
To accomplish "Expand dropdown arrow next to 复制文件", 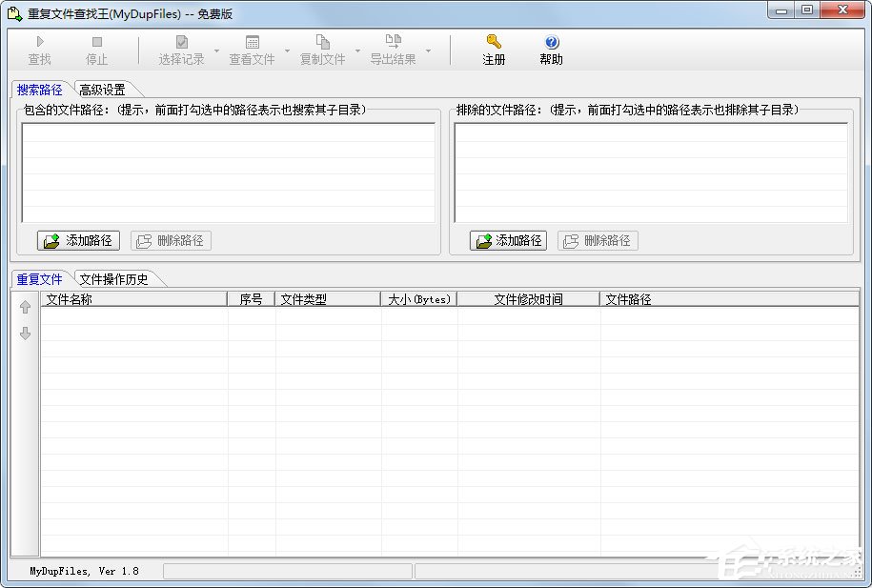I will pyautogui.click(x=357, y=51).
